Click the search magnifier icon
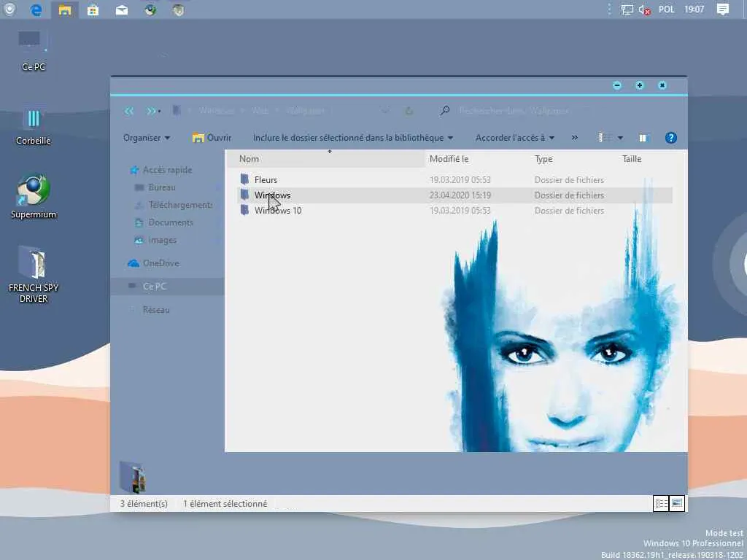The width and height of the screenshot is (747, 560). (444, 111)
